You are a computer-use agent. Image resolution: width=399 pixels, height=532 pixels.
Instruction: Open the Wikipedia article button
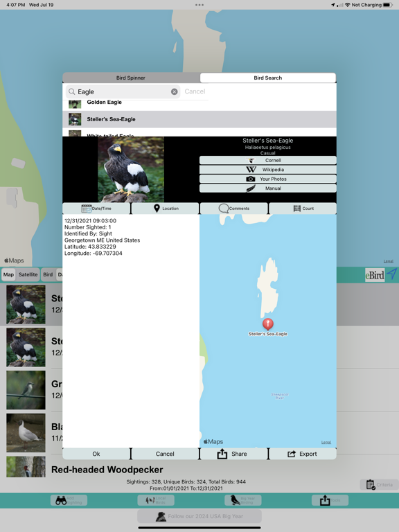point(267,170)
